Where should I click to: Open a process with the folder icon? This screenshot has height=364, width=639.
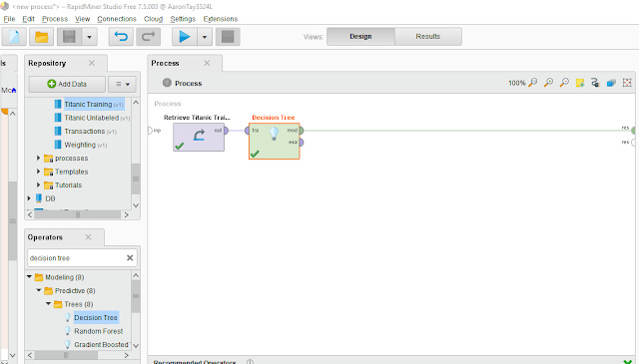(x=41, y=37)
